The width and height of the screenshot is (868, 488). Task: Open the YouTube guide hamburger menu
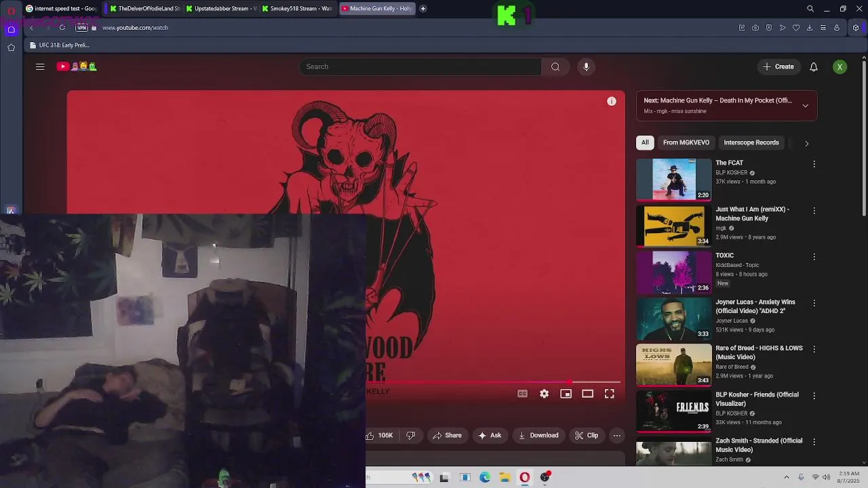click(x=40, y=66)
